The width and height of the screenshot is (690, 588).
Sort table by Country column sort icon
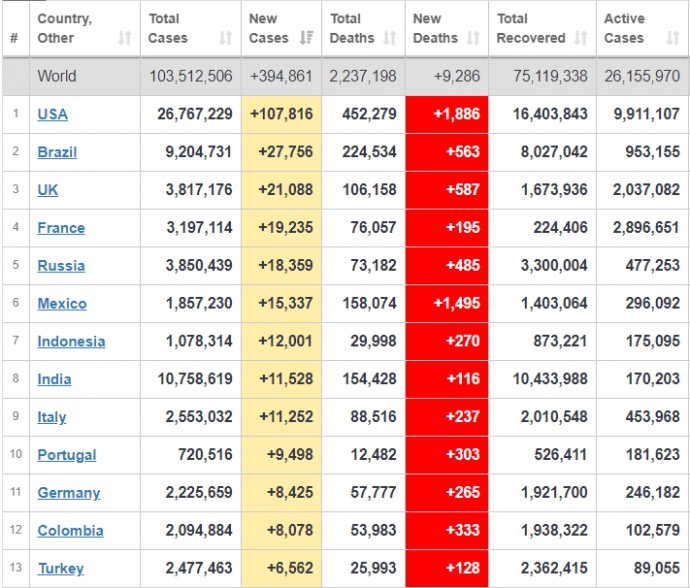tap(124, 38)
